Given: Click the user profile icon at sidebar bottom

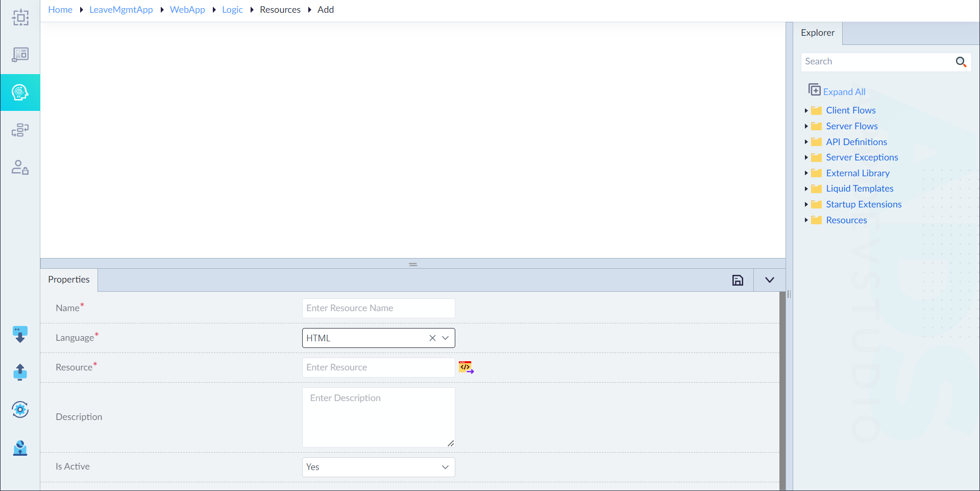Looking at the screenshot, I should (20, 448).
